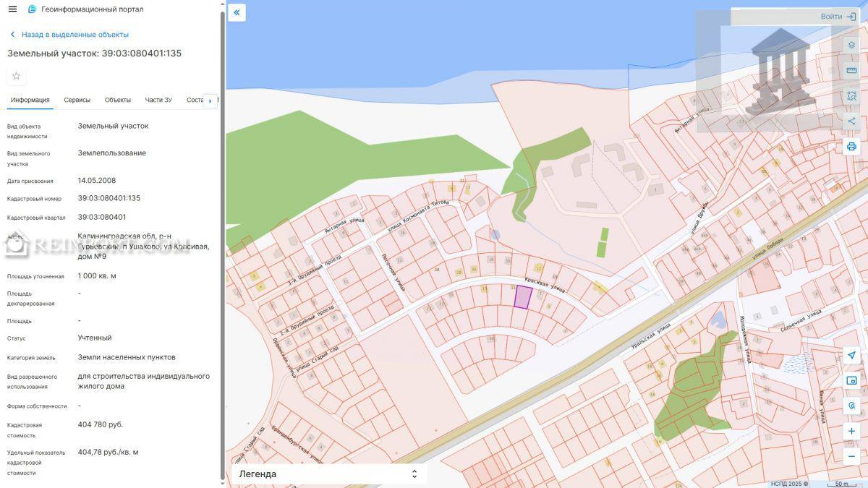Open the map layers panel
868x488 pixels.
pyautogui.click(x=851, y=45)
